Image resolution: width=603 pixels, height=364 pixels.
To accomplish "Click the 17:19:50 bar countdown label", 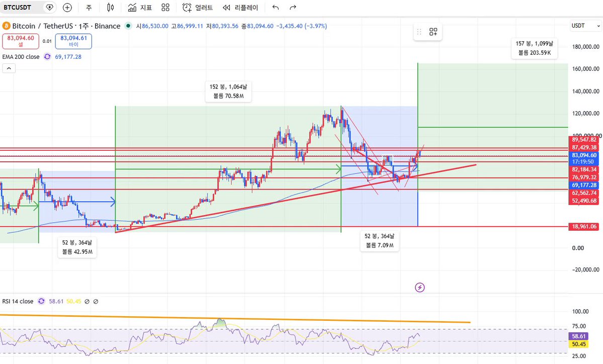I will pyautogui.click(x=584, y=162).
